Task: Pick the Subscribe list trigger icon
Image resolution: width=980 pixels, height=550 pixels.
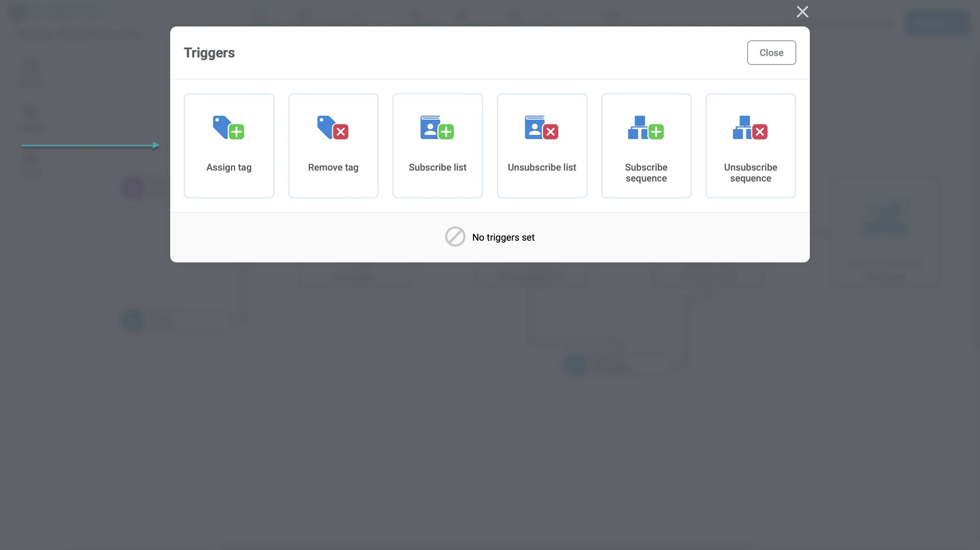Action: click(x=437, y=128)
